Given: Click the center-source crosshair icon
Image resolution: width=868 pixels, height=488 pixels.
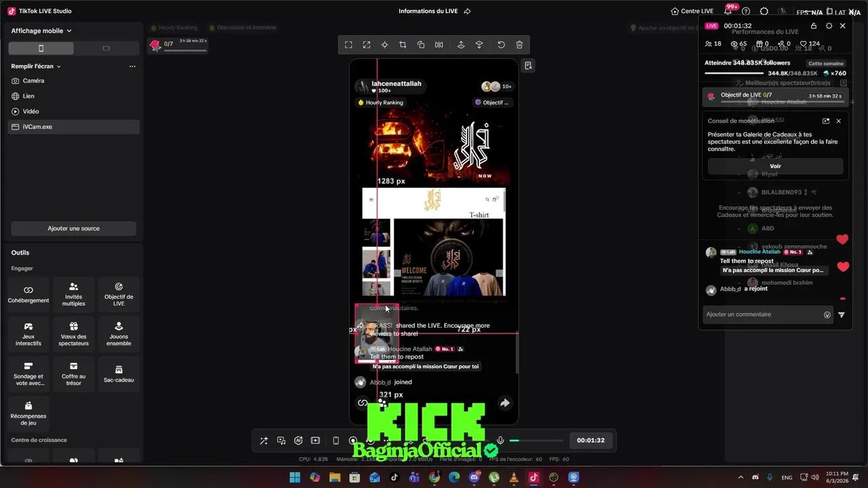Looking at the screenshot, I should tap(384, 45).
